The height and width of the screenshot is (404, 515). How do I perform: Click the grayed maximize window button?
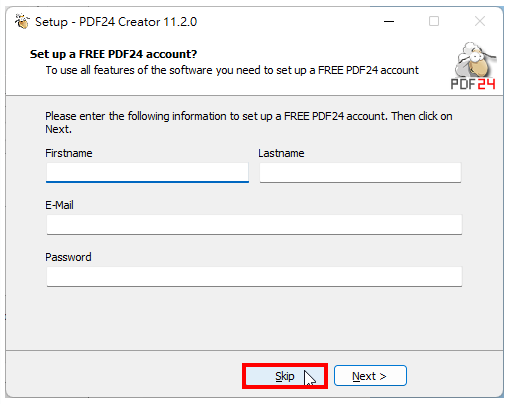coord(434,21)
